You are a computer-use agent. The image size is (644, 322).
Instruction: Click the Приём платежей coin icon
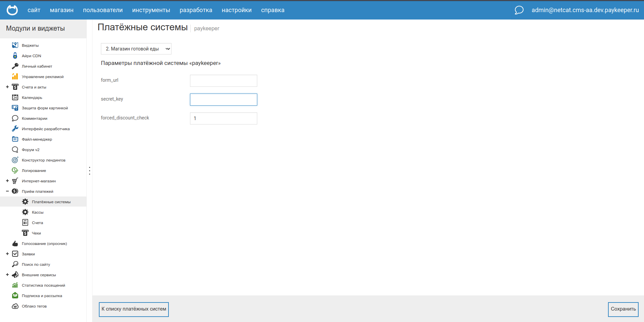(x=15, y=191)
